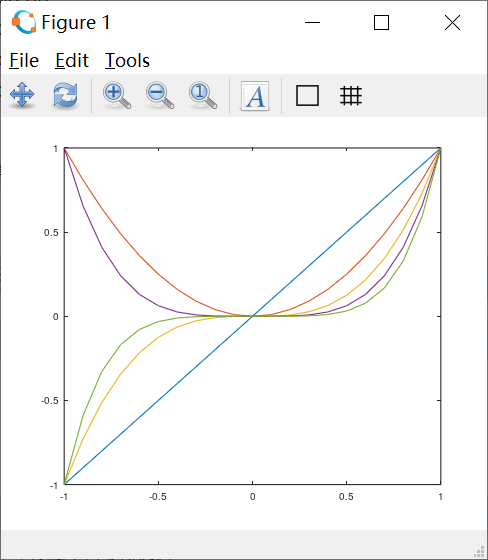This screenshot has height=560, width=488.
Task: Toggle the axes box icon
Action: click(x=307, y=95)
